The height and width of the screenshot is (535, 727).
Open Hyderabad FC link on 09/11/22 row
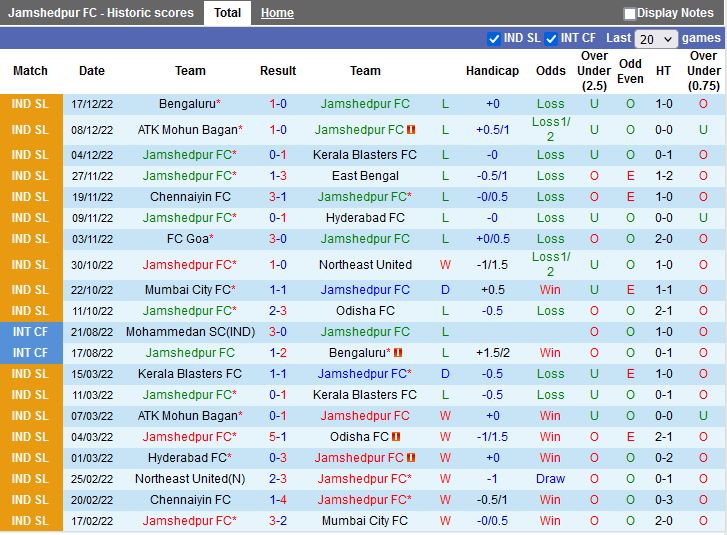pyautogui.click(x=365, y=218)
